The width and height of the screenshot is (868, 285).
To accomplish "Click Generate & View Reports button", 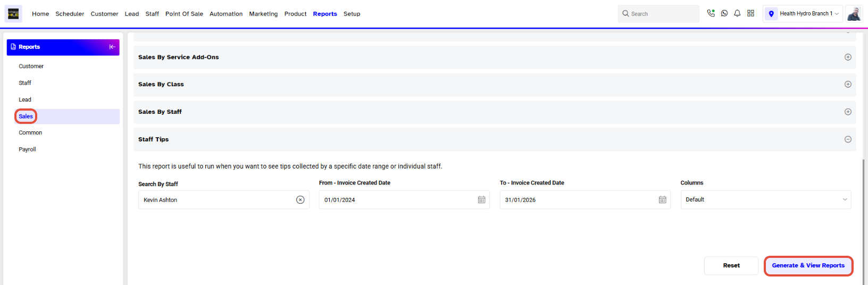I will point(808,266).
